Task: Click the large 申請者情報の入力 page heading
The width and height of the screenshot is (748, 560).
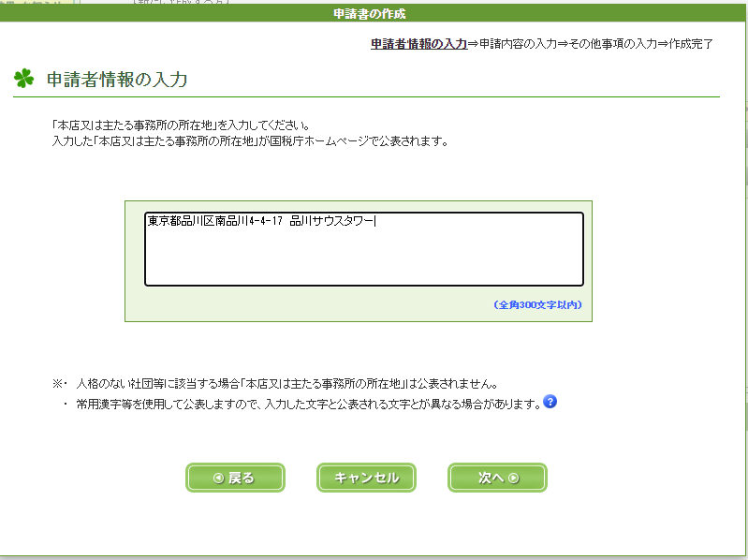Action: 117,80
